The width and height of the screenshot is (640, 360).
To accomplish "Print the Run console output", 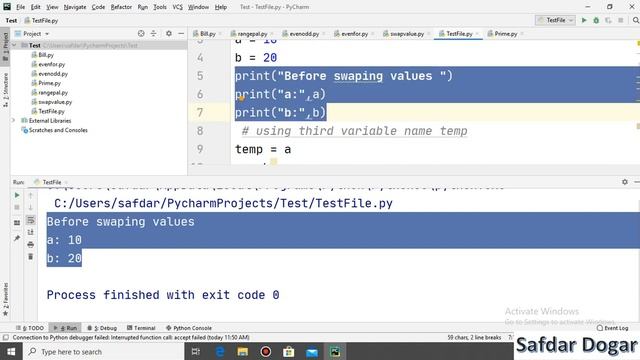I will 31,244.
